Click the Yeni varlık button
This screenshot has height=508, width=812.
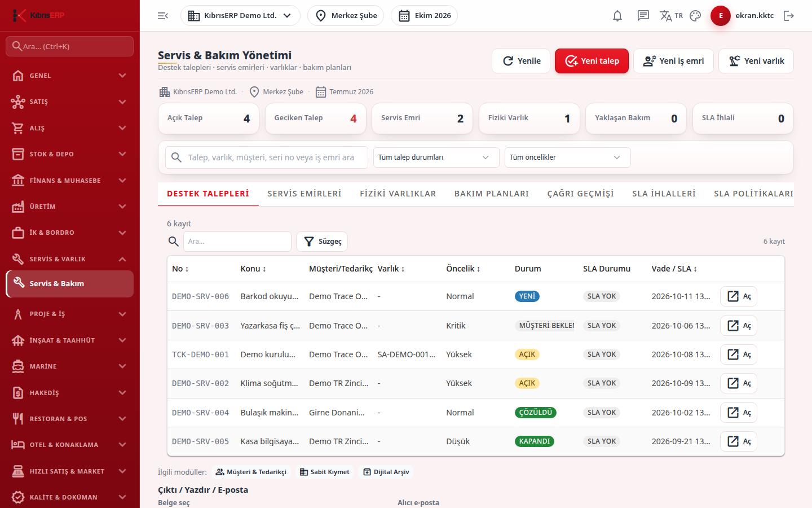click(x=756, y=61)
